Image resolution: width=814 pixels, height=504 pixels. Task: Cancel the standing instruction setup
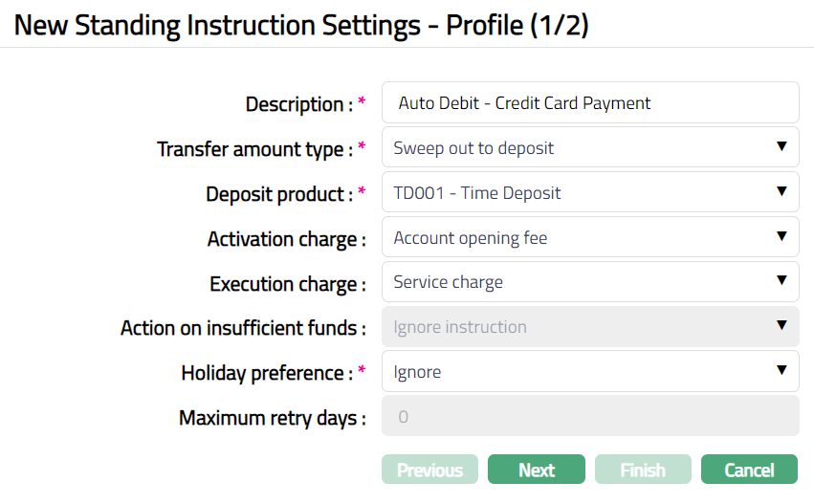pyautogui.click(x=749, y=470)
